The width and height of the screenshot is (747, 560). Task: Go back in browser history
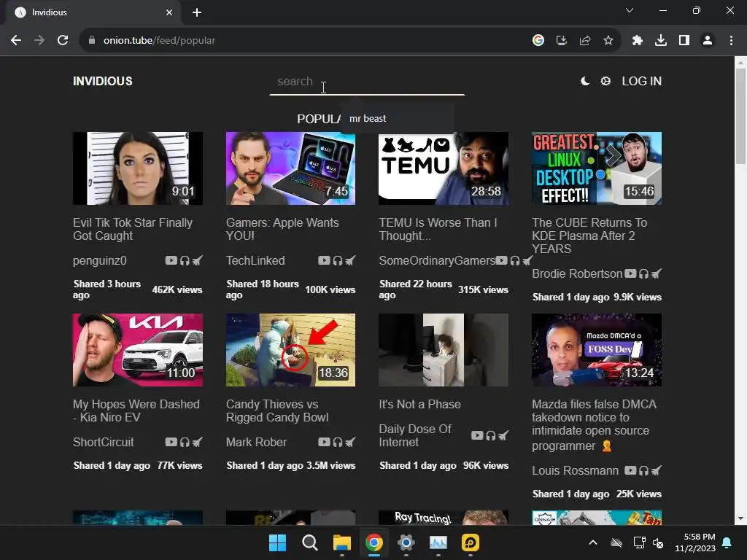pyautogui.click(x=16, y=41)
